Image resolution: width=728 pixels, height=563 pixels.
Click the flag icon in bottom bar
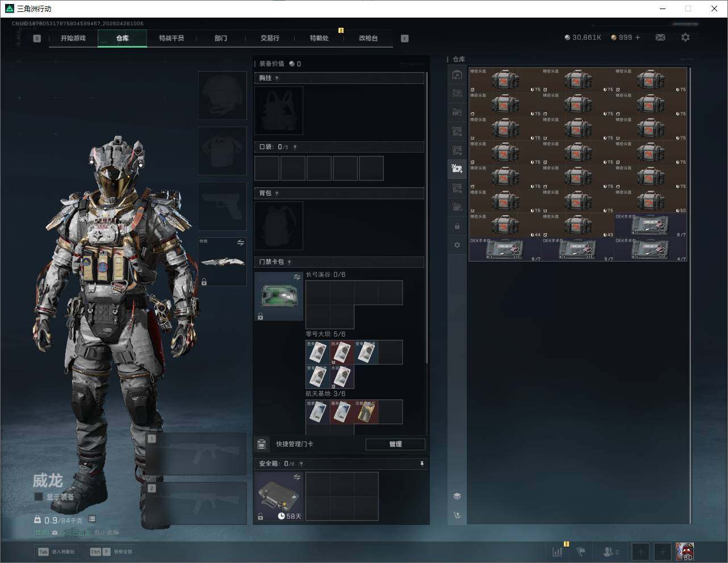pyautogui.click(x=581, y=551)
